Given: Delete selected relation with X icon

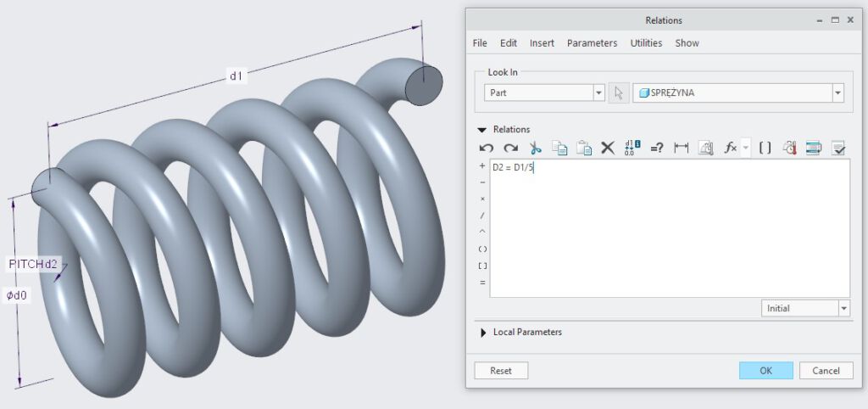Looking at the screenshot, I should 608,148.
